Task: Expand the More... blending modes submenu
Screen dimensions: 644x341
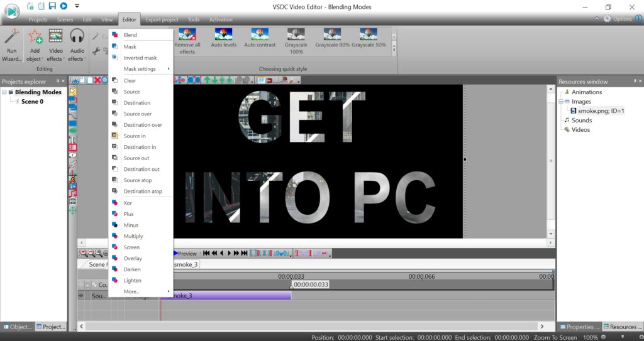Action: click(x=141, y=291)
